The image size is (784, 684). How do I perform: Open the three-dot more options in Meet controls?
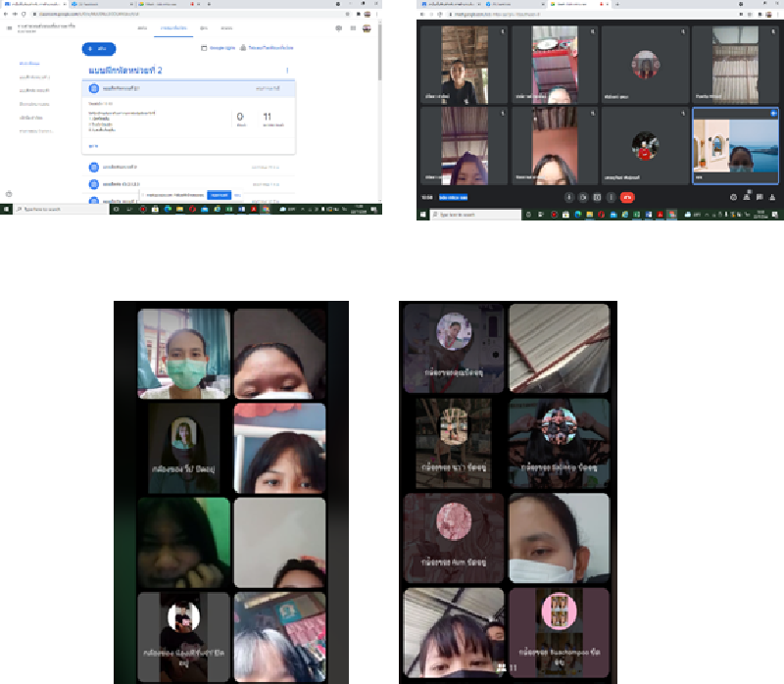point(613,197)
